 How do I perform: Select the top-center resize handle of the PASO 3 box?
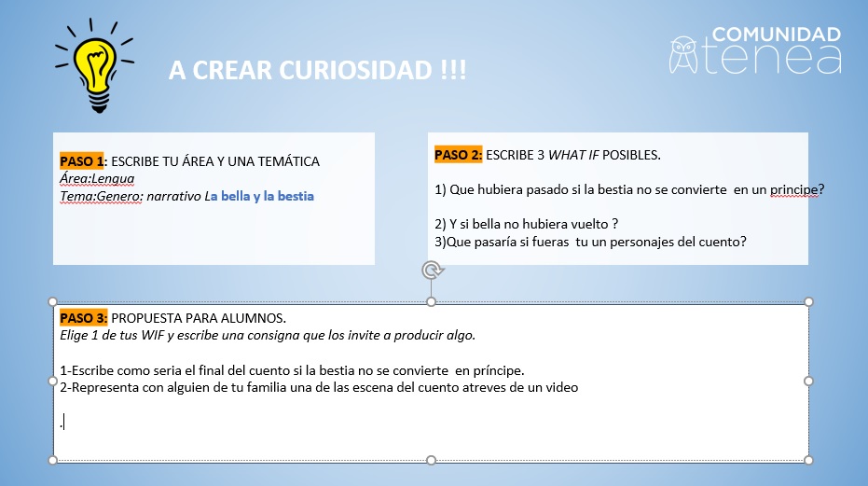[432, 302]
